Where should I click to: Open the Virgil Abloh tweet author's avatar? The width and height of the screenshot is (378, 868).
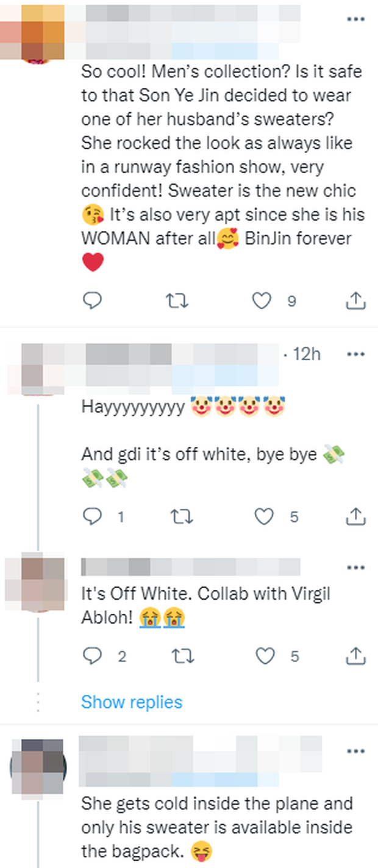[43, 579]
